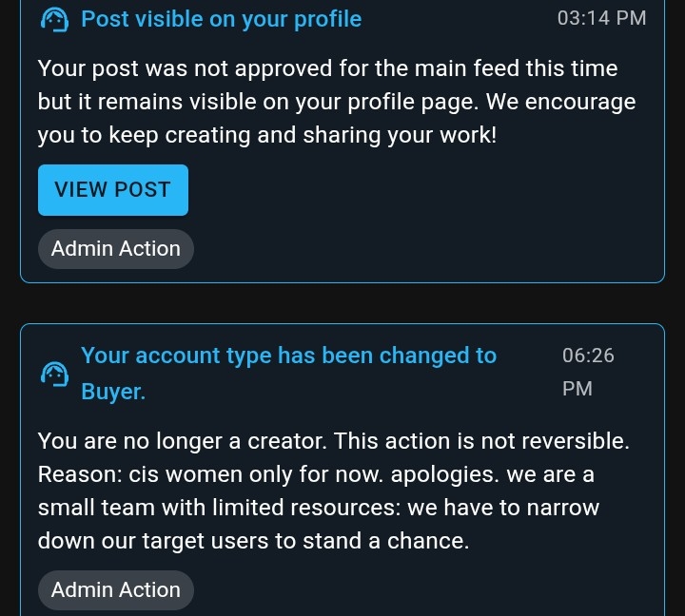The height and width of the screenshot is (616, 685).
Task: Click the 03:14 PM timestamp
Action: point(601,19)
